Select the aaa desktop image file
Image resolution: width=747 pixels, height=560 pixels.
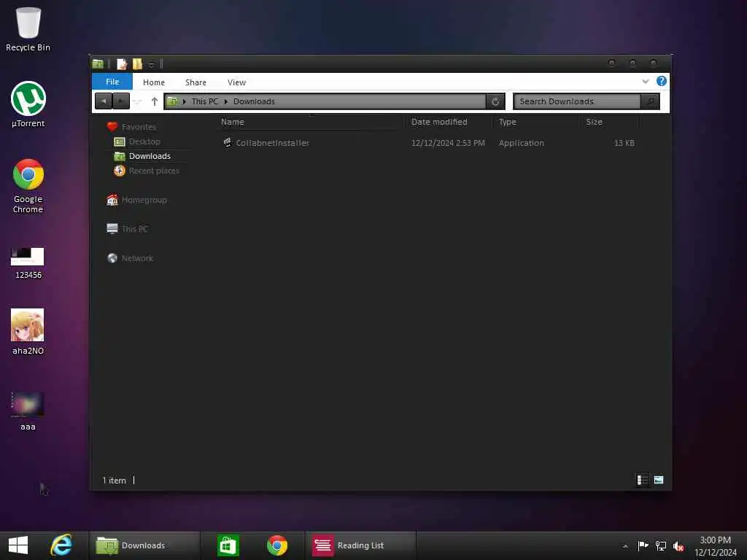28,411
